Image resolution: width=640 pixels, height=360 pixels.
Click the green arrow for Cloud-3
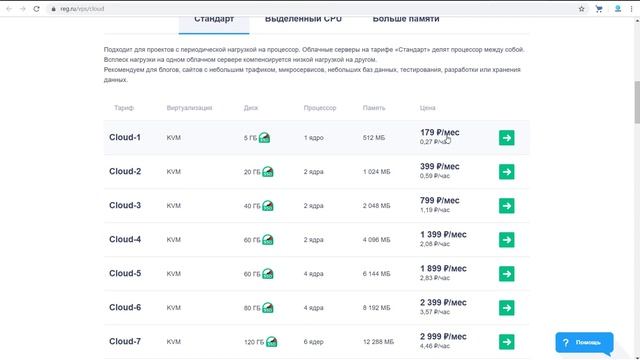pos(507,206)
